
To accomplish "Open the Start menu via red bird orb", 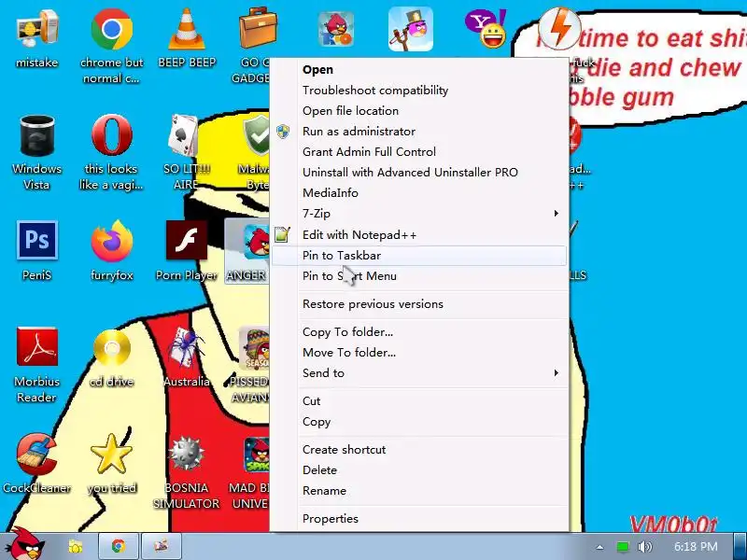I will (x=26, y=545).
